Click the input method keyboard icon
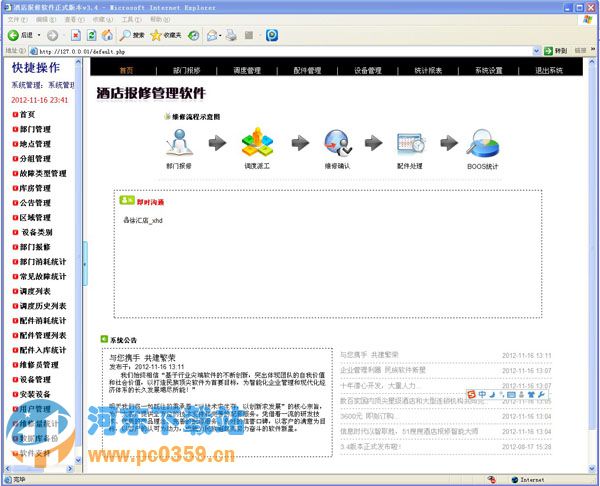This screenshot has width=600, height=486. 511,395
